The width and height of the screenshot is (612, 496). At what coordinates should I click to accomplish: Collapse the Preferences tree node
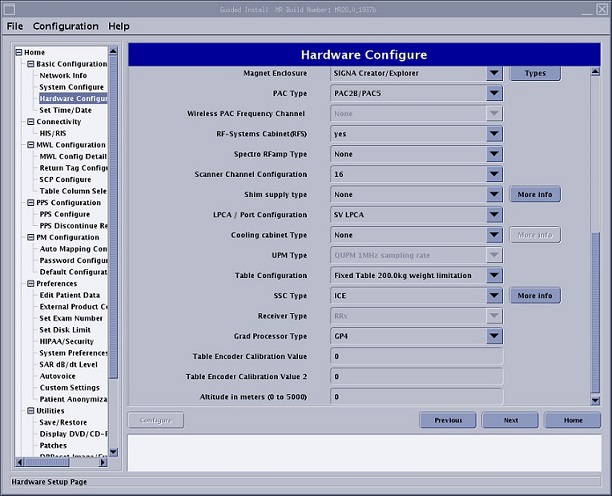click(31, 284)
